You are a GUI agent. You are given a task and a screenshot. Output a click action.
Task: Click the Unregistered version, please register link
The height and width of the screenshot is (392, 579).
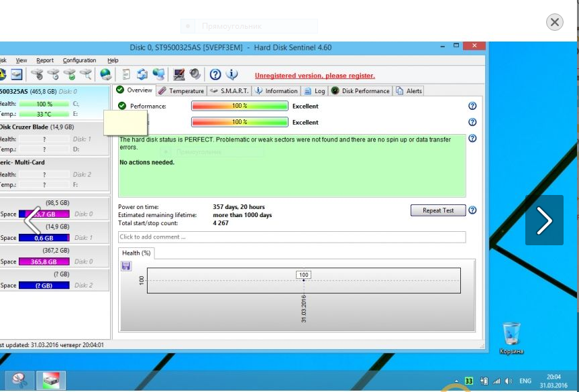(x=315, y=76)
